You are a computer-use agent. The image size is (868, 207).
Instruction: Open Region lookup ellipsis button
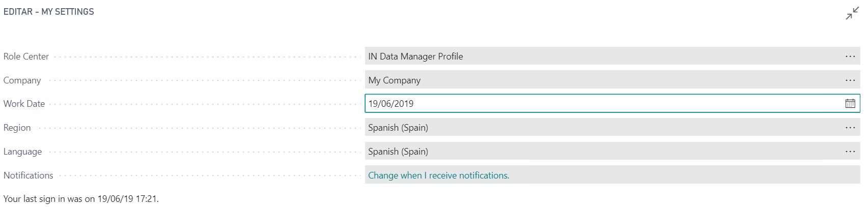point(850,128)
